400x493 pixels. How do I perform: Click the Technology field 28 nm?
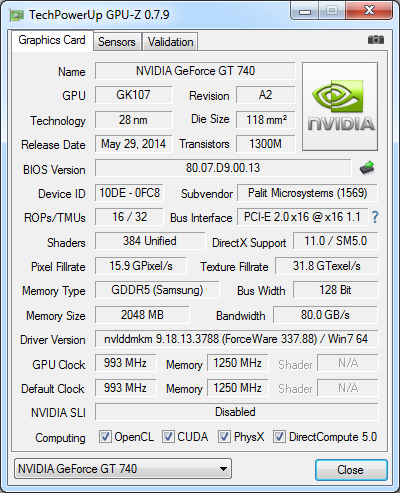pos(134,120)
